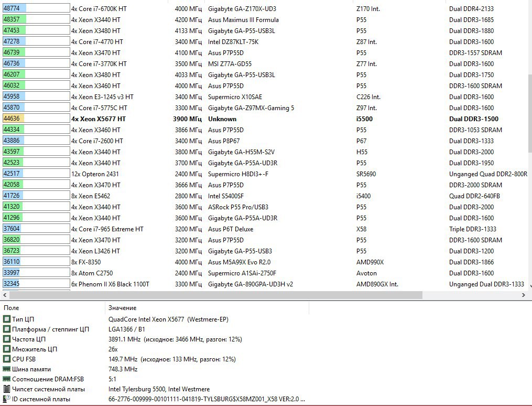Click the icon beside Платформа / степпинг ЦП

tap(6, 329)
